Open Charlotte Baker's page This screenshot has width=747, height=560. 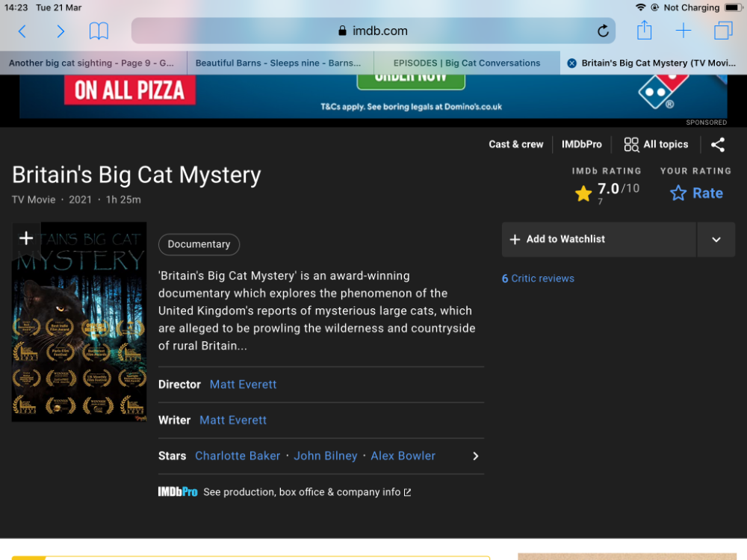[x=238, y=455]
